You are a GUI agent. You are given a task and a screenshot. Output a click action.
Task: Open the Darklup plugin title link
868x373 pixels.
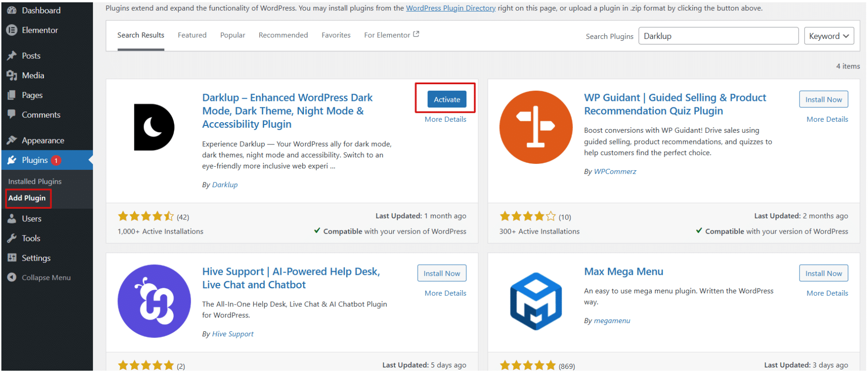pos(287,111)
